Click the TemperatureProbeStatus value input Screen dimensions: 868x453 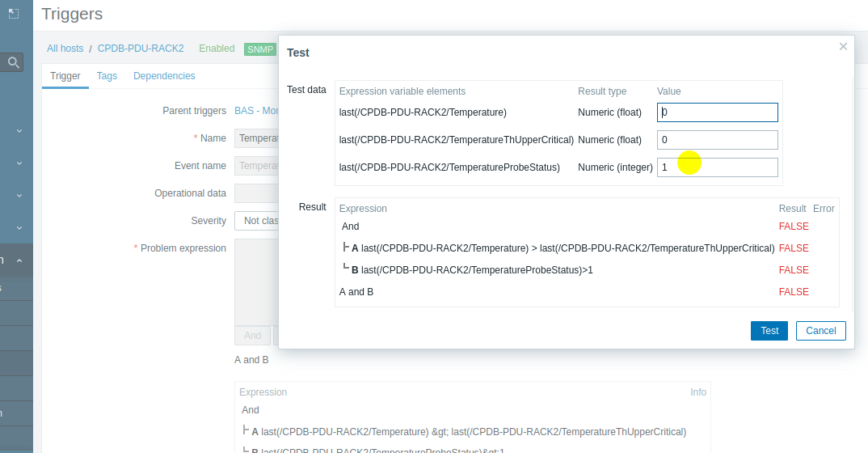[718, 167]
